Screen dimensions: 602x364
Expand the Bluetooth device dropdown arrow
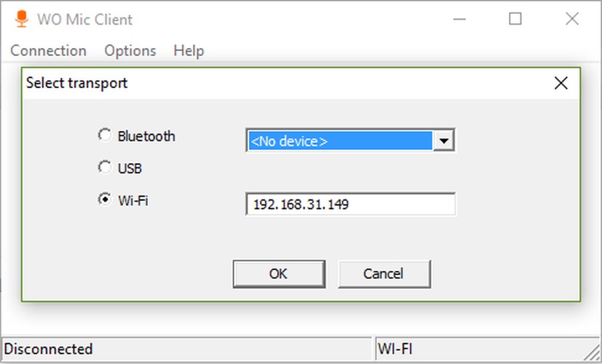click(x=444, y=141)
